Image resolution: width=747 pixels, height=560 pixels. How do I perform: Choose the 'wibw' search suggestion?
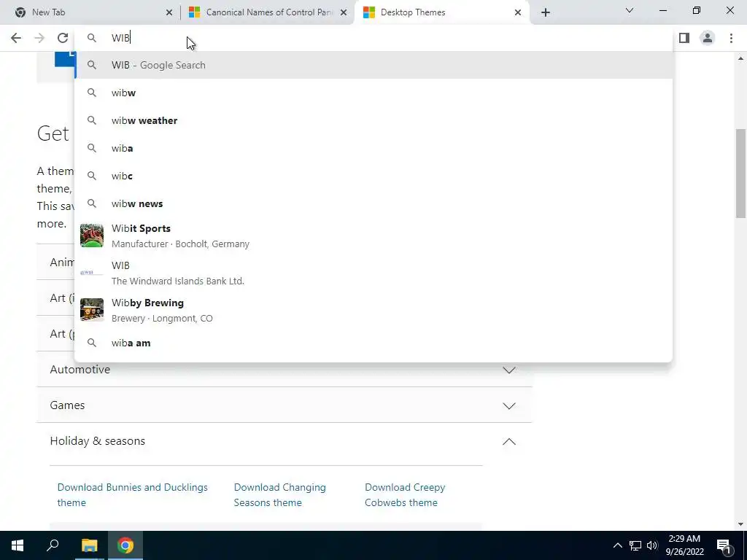pos(374,93)
